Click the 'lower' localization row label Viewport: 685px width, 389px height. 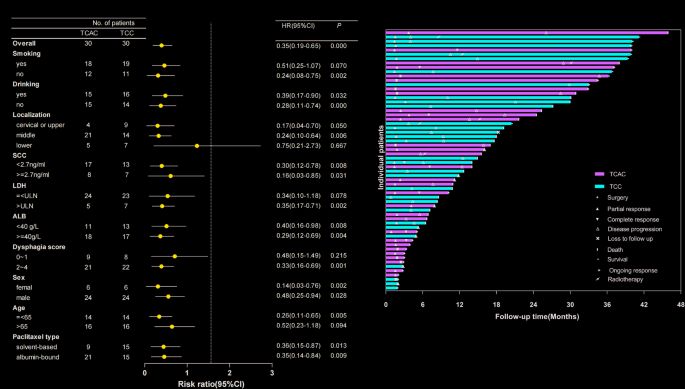[24, 146]
